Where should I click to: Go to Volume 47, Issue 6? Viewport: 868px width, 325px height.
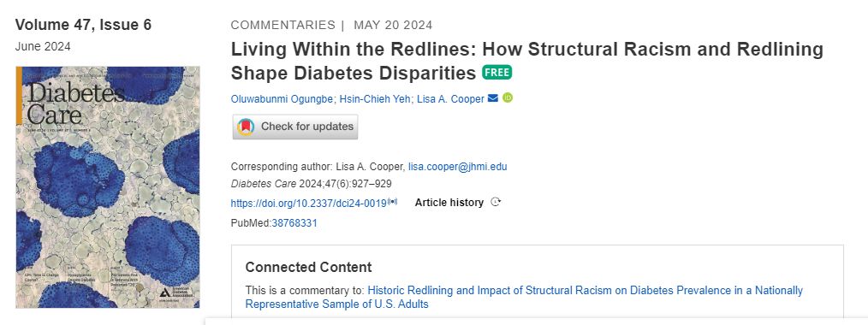(x=83, y=25)
